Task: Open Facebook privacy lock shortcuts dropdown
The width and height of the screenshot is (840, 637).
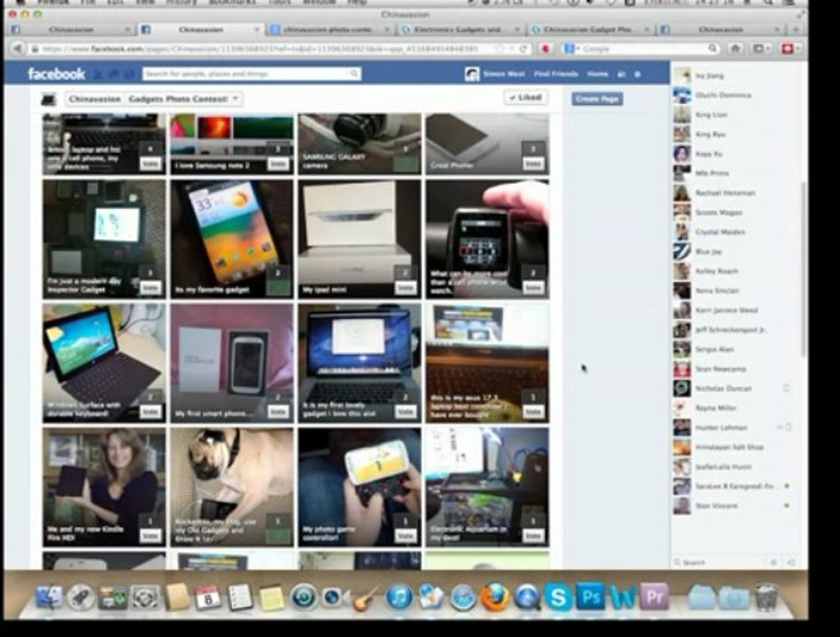Action: [x=621, y=74]
